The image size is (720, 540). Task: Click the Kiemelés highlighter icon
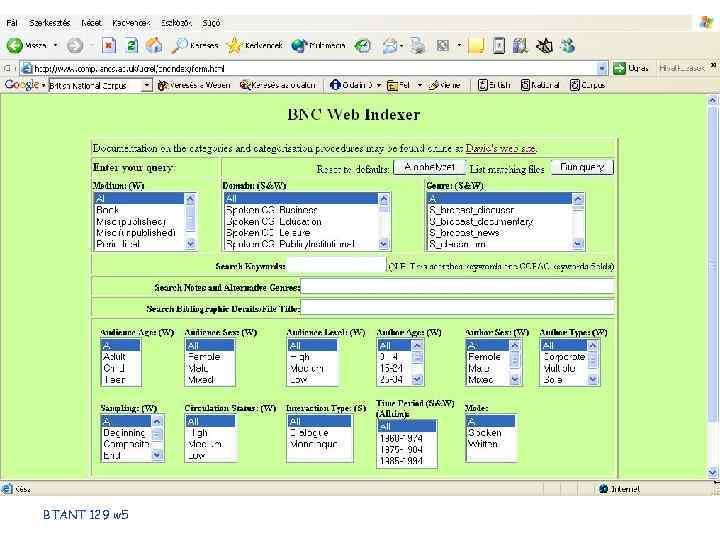[433, 85]
